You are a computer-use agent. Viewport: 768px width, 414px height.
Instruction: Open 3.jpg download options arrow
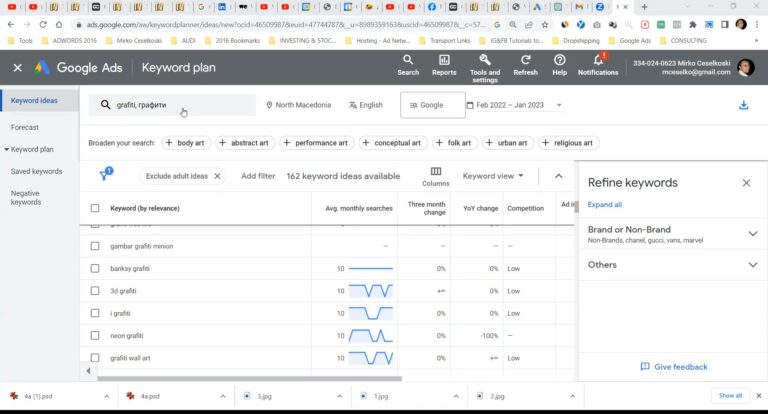[x=339, y=396]
